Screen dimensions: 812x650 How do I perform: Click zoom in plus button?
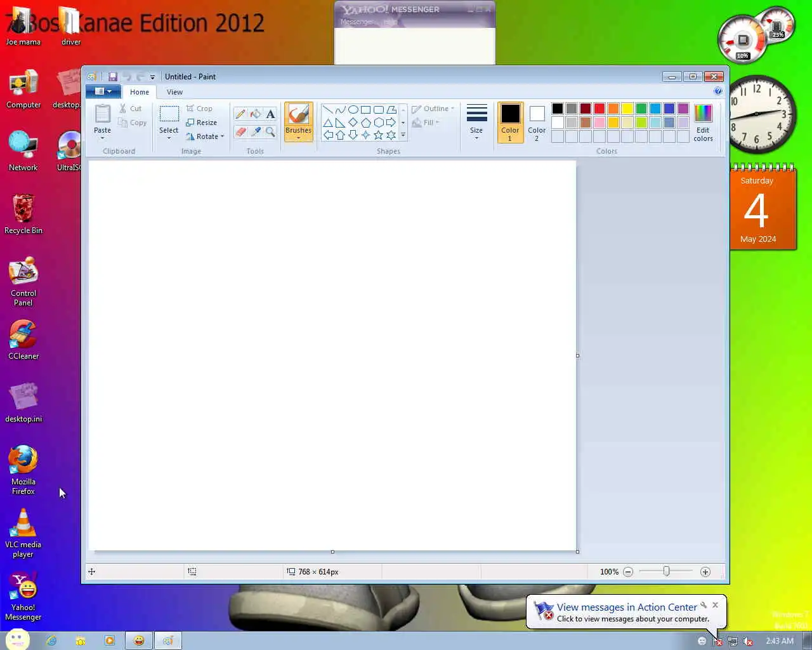tap(705, 572)
